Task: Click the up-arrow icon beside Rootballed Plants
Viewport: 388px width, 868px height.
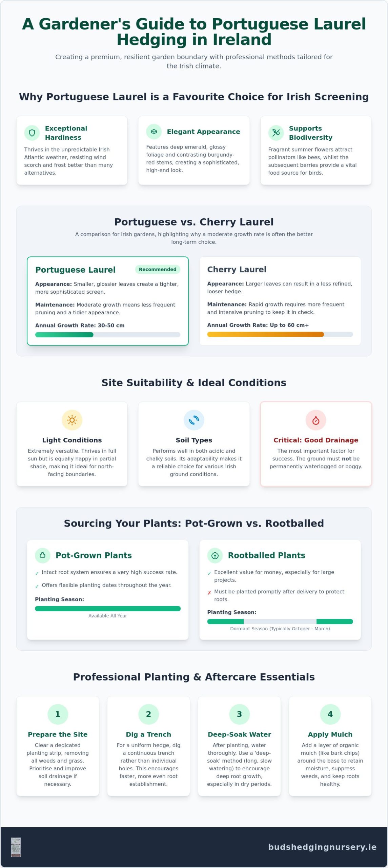Action: pos(215,555)
